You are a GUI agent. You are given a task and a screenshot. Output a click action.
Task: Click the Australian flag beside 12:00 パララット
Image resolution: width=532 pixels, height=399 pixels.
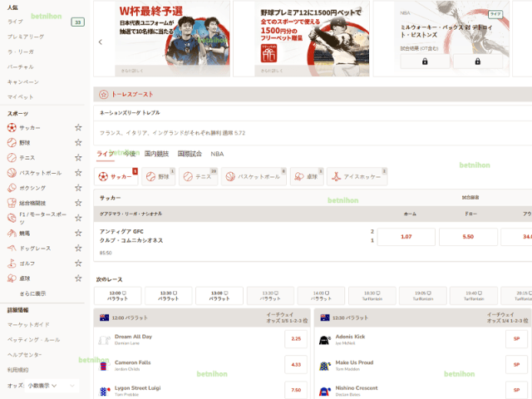pyautogui.click(x=104, y=318)
